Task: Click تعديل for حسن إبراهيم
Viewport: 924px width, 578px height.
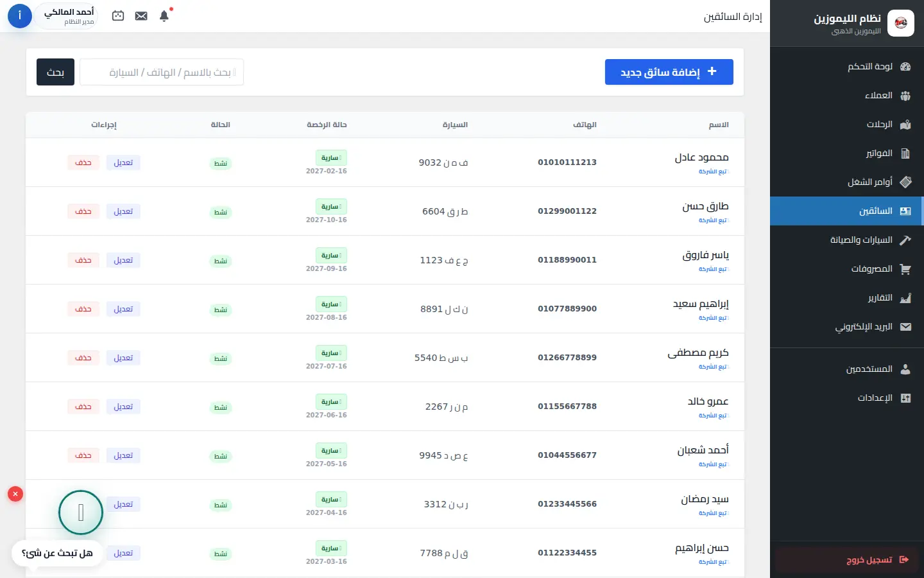Action: (123, 553)
